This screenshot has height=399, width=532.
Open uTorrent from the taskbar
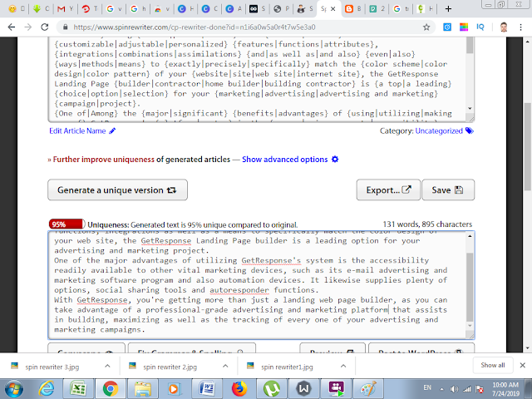point(272,389)
